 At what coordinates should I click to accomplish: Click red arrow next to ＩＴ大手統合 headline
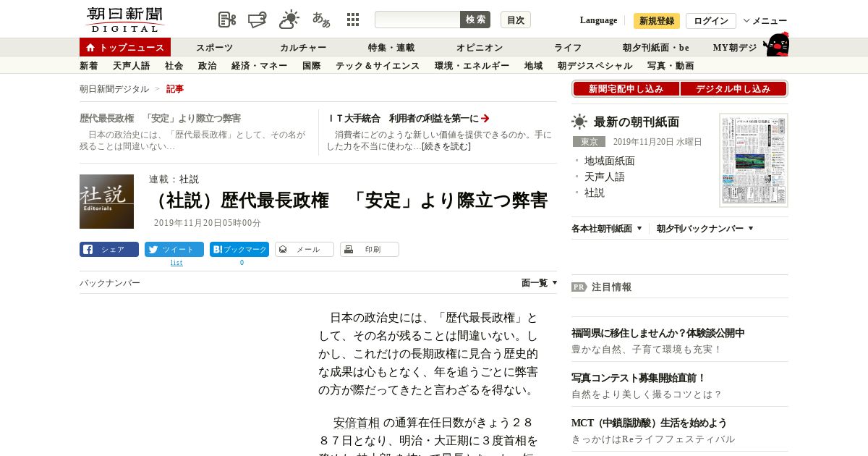click(485, 118)
